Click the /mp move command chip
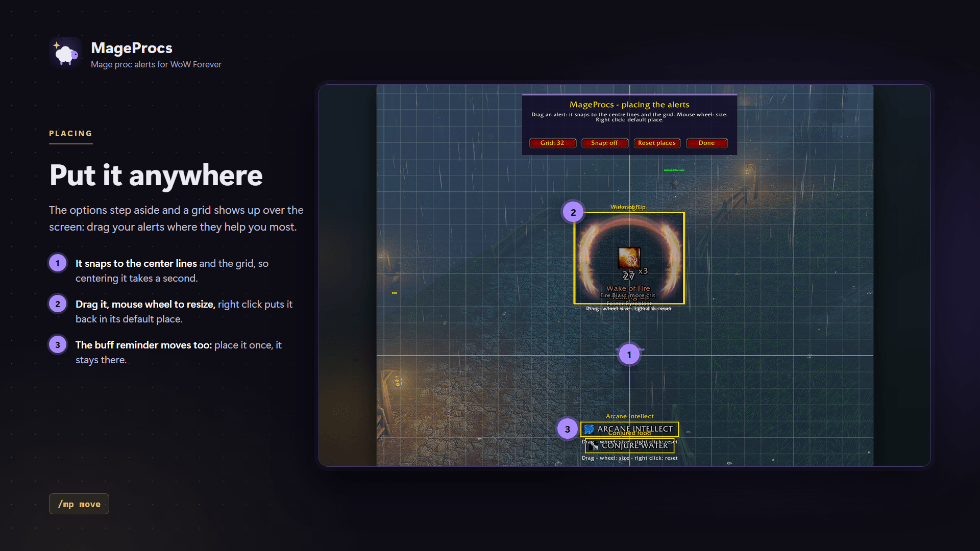 [x=79, y=504]
